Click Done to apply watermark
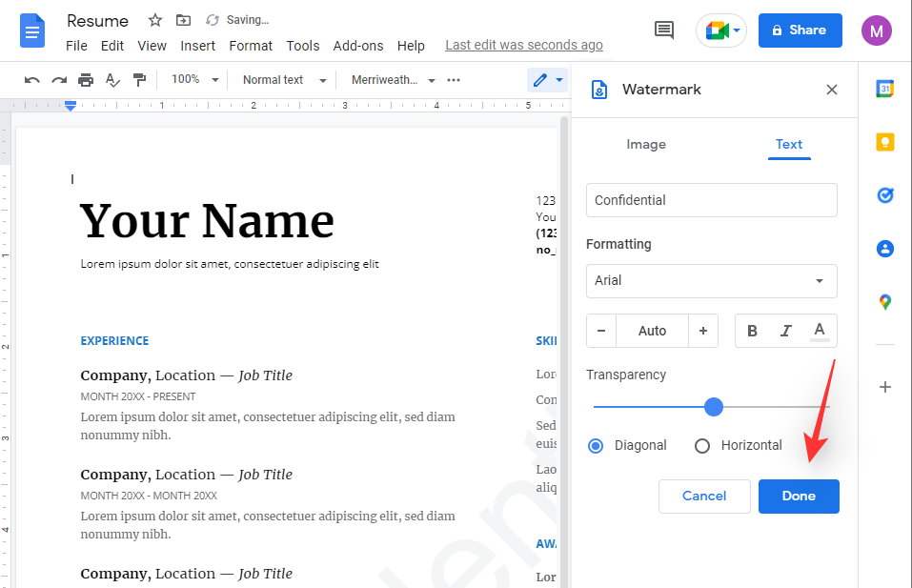The width and height of the screenshot is (912, 588). coord(799,497)
